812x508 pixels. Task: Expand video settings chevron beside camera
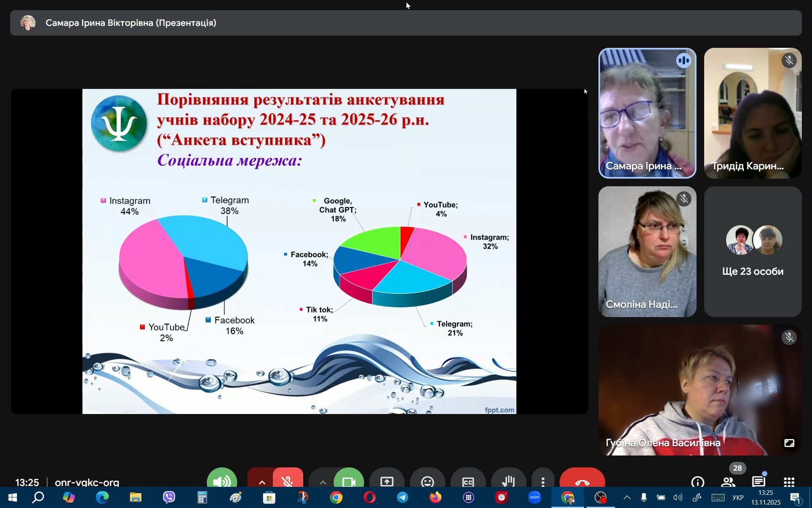click(323, 482)
